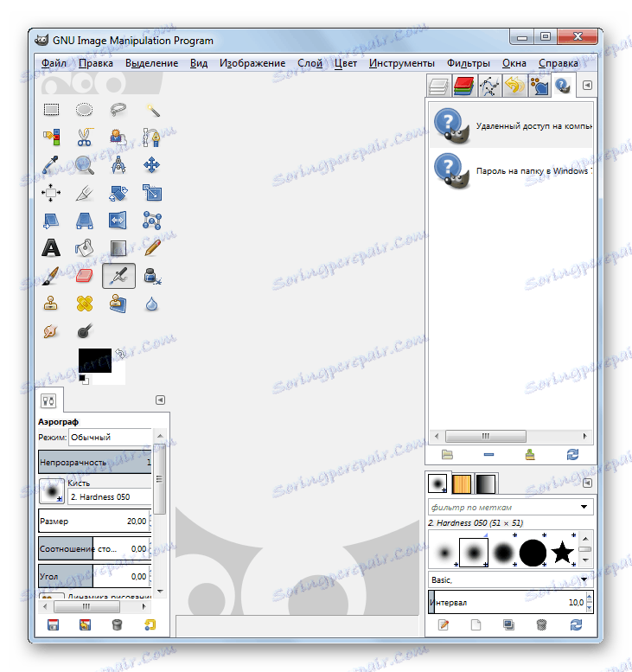Select the Select by Color tool
The height and width of the screenshot is (672, 632).
click(51, 138)
